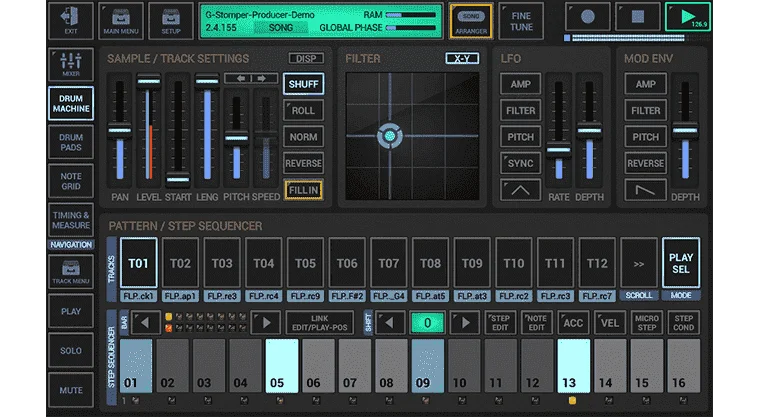Click the Micro Step button
This screenshot has width=760, height=417.
pos(647,322)
